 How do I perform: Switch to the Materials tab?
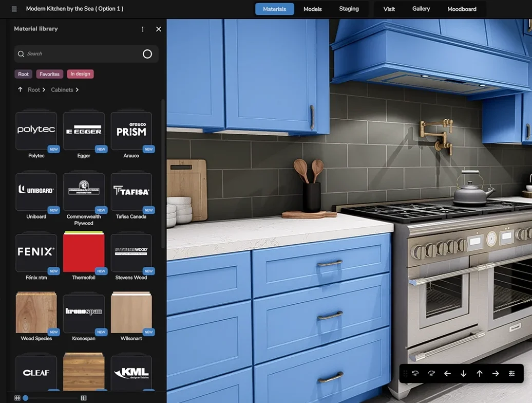click(x=275, y=9)
